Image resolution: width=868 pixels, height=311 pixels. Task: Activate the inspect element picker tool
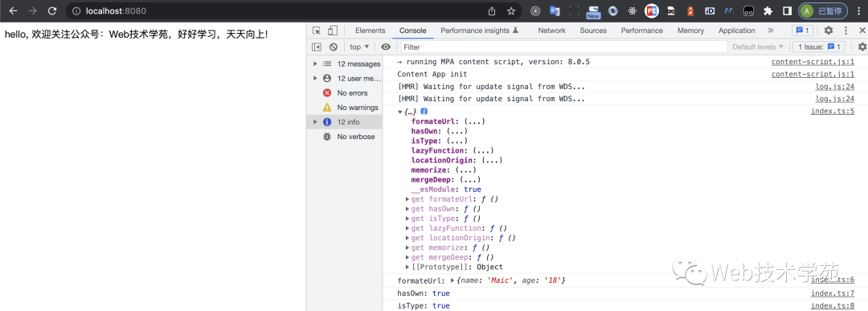coord(317,31)
